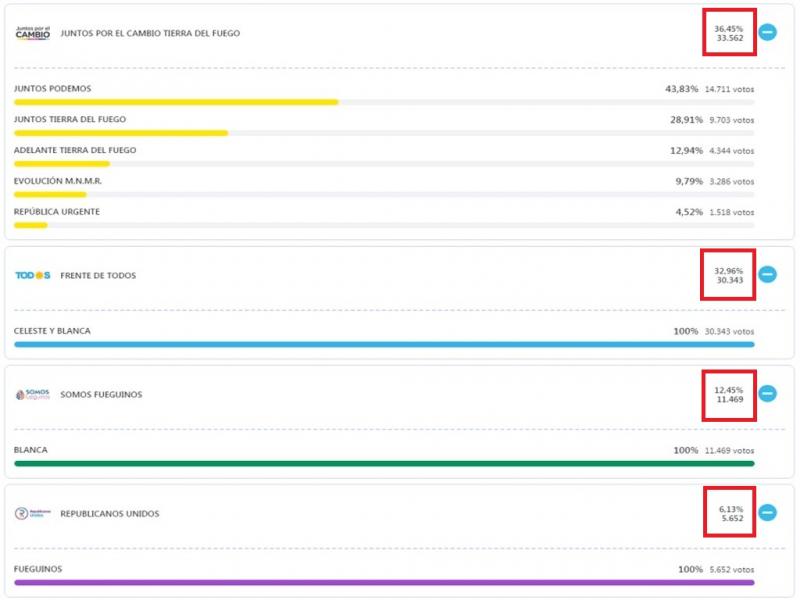Click the '14.711 votos' count

[730, 89]
